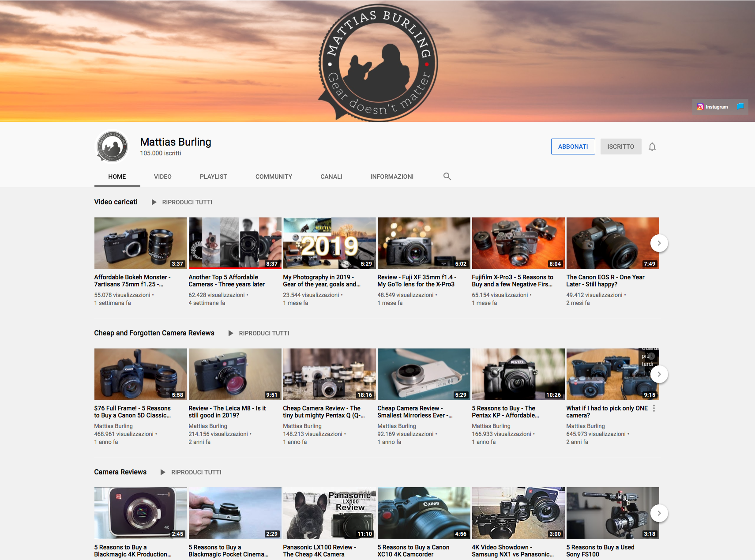Click title 'Review - The Leica M8'
755x560 pixels.
(227, 412)
